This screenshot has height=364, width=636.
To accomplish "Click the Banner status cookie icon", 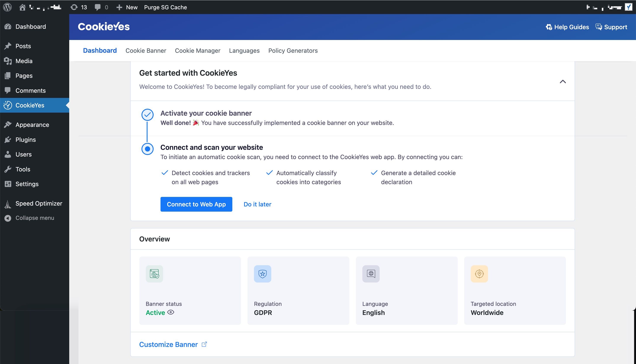I will tap(154, 274).
